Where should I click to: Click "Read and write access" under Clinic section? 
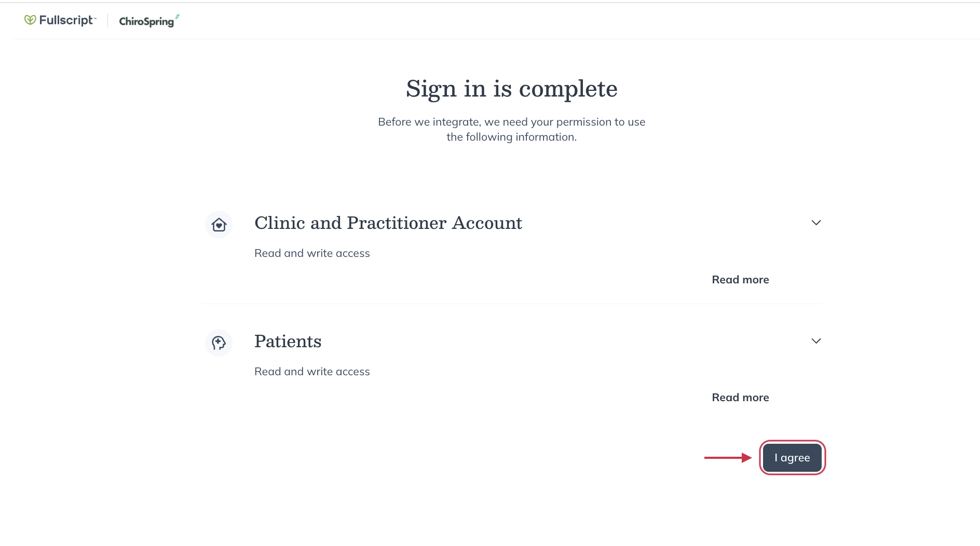click(x=312, y=253)
